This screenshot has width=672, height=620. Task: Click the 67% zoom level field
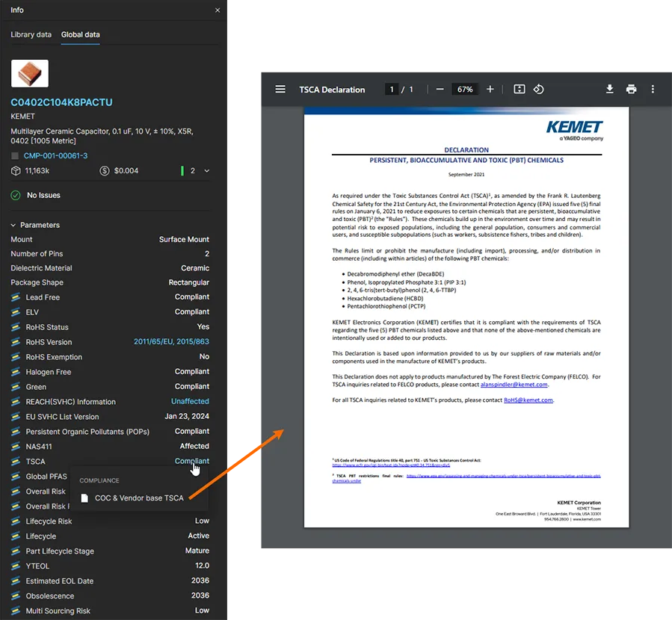tap(465, 89)
